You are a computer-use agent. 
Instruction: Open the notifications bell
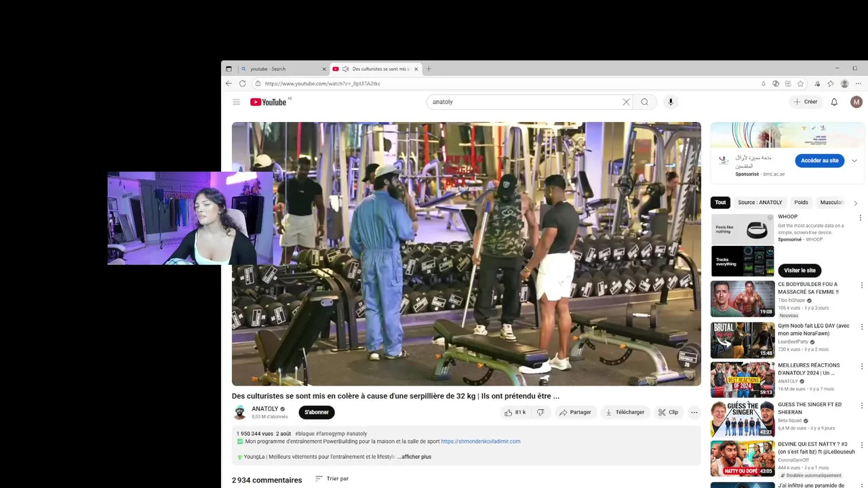tap(834, 102)
